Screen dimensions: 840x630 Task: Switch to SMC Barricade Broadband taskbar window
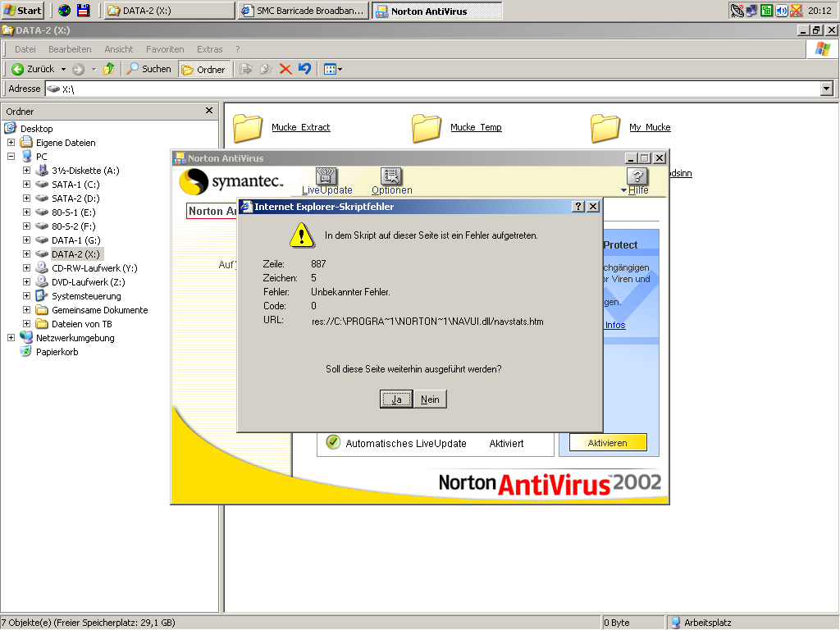coord(304,11)
